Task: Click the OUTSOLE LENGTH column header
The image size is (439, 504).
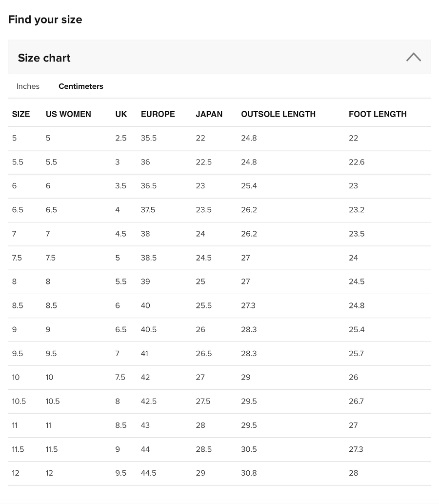Action: click(x=279, y=114)
